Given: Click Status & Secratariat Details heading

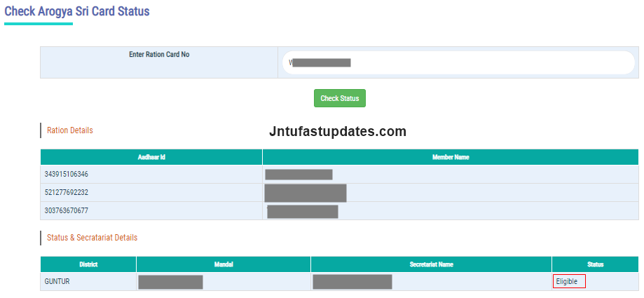Looking at the screenshot, I should [92, 238].
